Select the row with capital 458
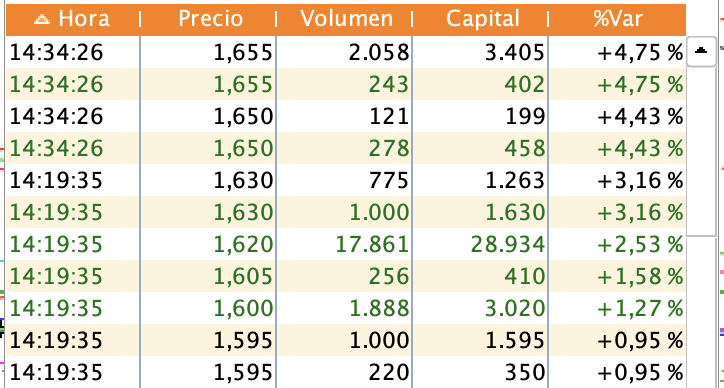 pos(346,148)
